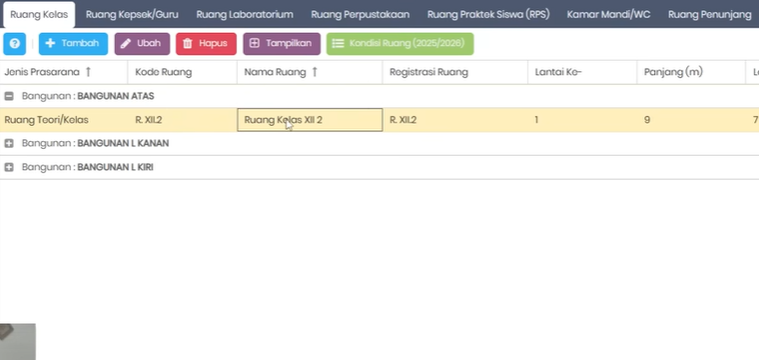
Task: Click the BANGUNAN L KIRI group label
Action: click(88, 167)
